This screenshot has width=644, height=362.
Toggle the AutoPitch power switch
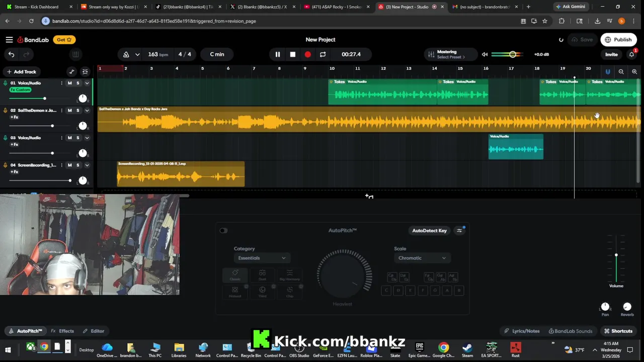click(x=223, y=230)
